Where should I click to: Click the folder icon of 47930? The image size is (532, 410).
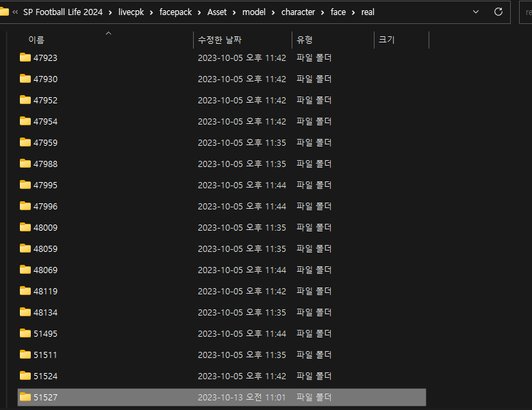point(25,79)
